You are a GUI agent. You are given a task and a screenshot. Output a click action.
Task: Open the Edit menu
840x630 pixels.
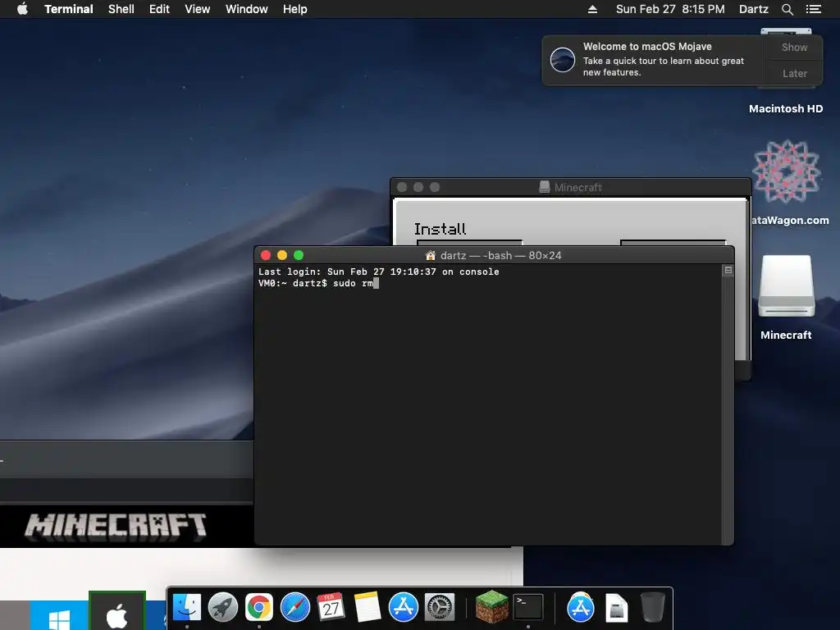159,9
